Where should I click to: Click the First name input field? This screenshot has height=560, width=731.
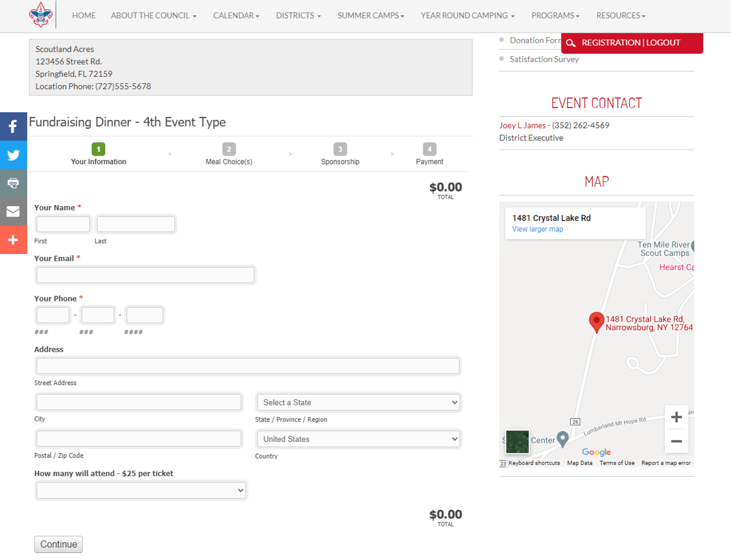pos(63,224)
